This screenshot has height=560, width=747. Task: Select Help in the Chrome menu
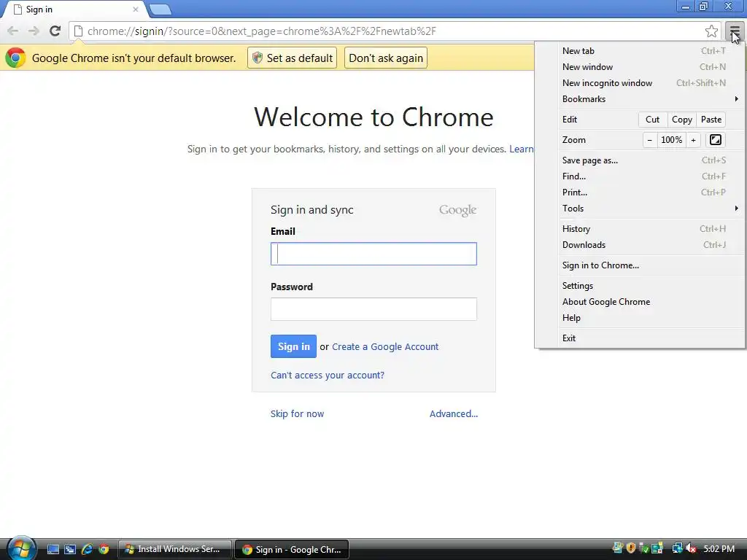650,318
